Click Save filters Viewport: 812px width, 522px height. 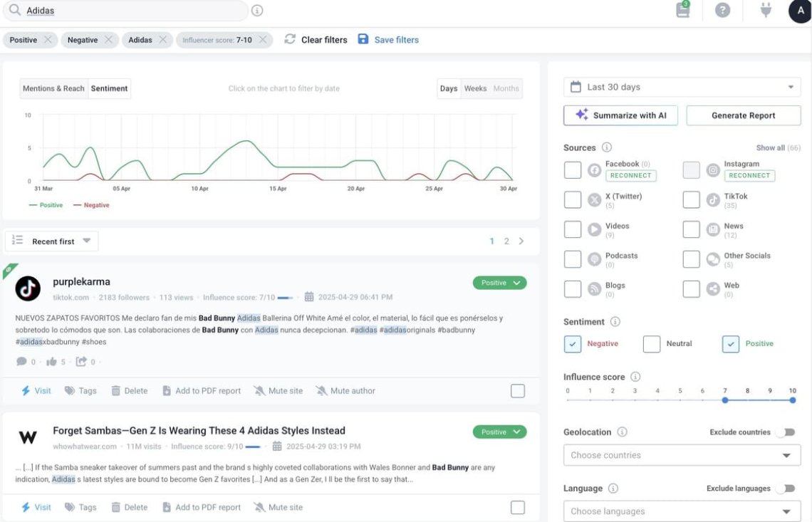point(388,40)
